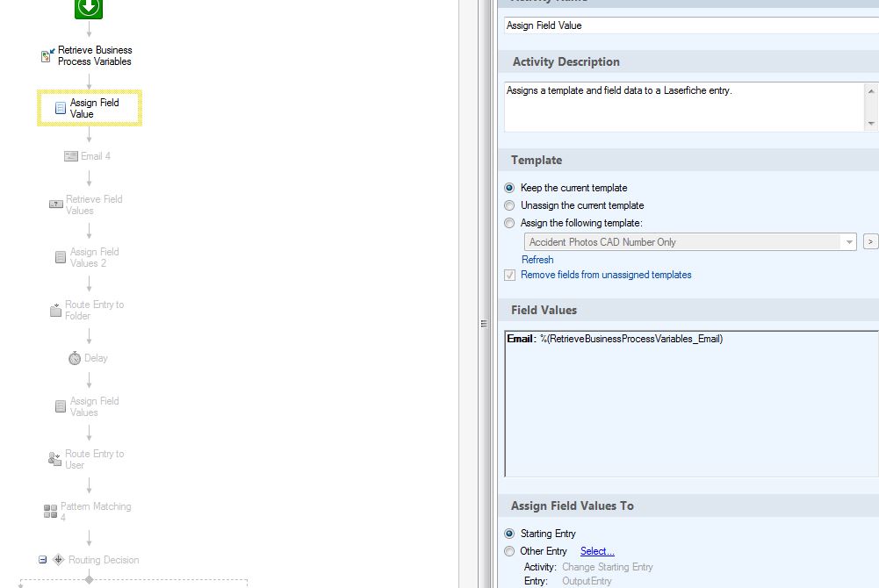Click the Delay stopwatch icon

pos(75,358)
